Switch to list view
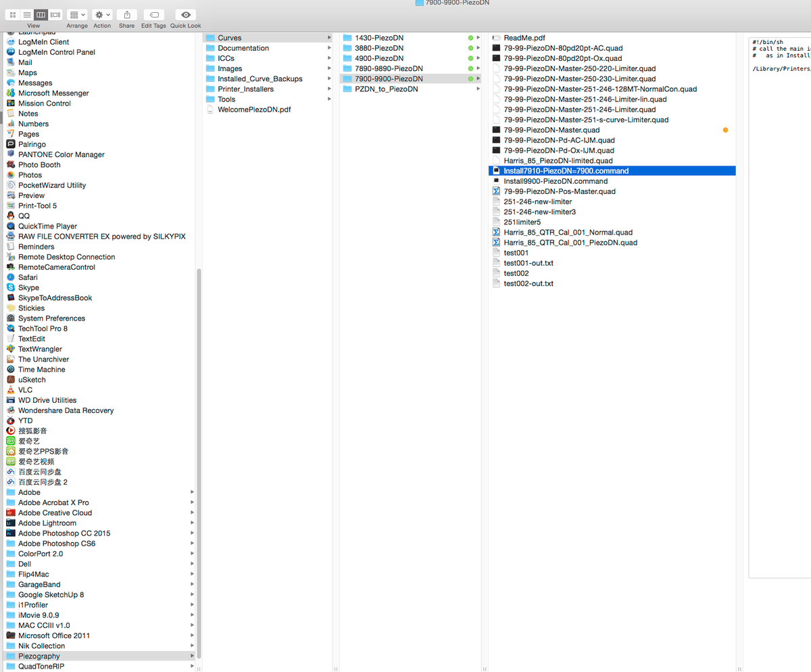Screen dimensions: 811x672 26,14
